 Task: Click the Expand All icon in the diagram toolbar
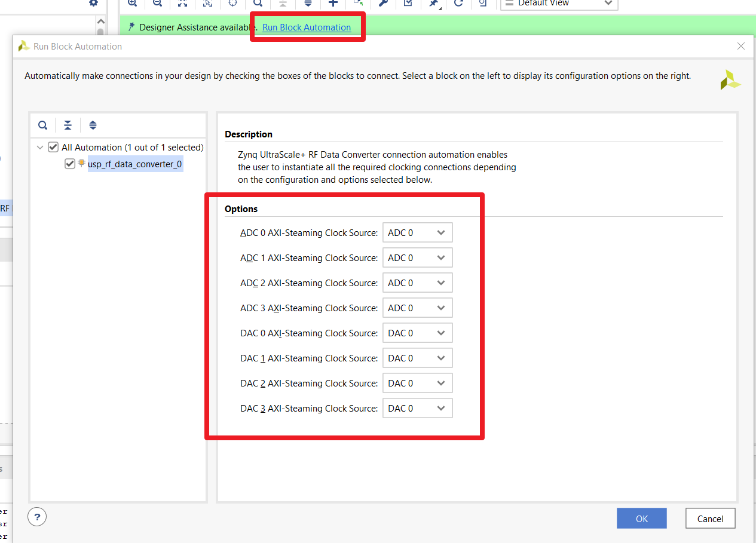(x=308, y=3)
